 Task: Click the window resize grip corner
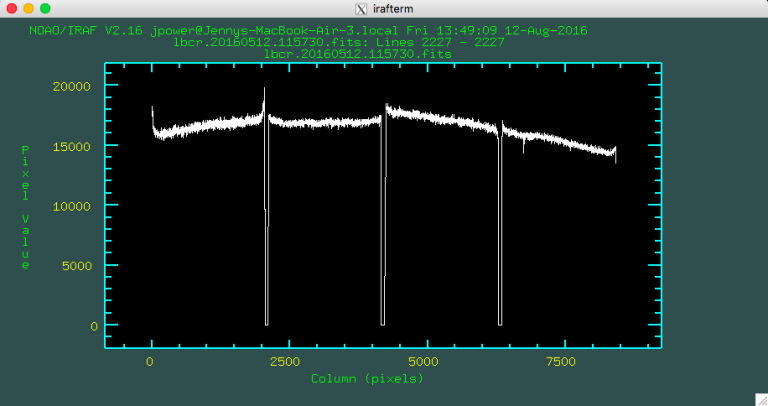coord(761,399)
